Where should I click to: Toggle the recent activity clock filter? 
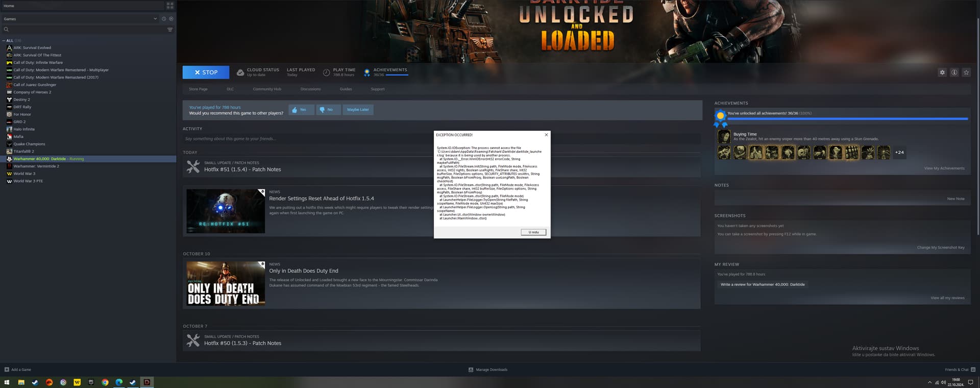164,19
